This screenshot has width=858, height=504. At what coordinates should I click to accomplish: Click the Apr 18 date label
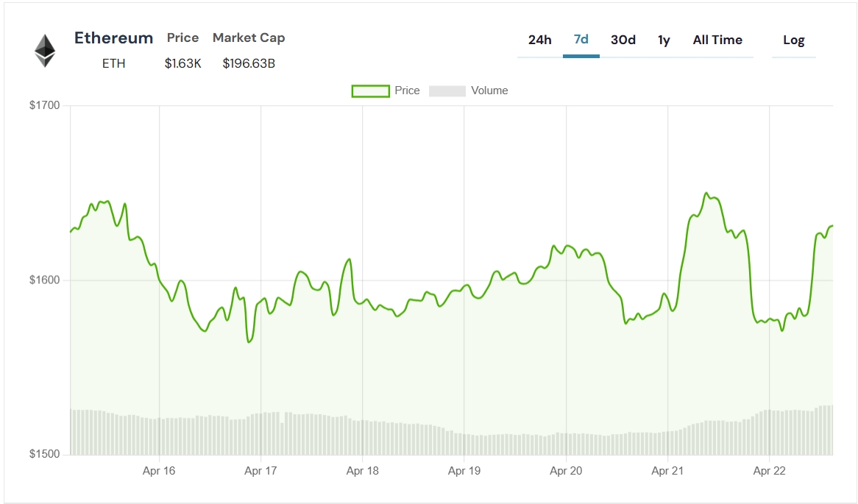[x=362, y=471]
